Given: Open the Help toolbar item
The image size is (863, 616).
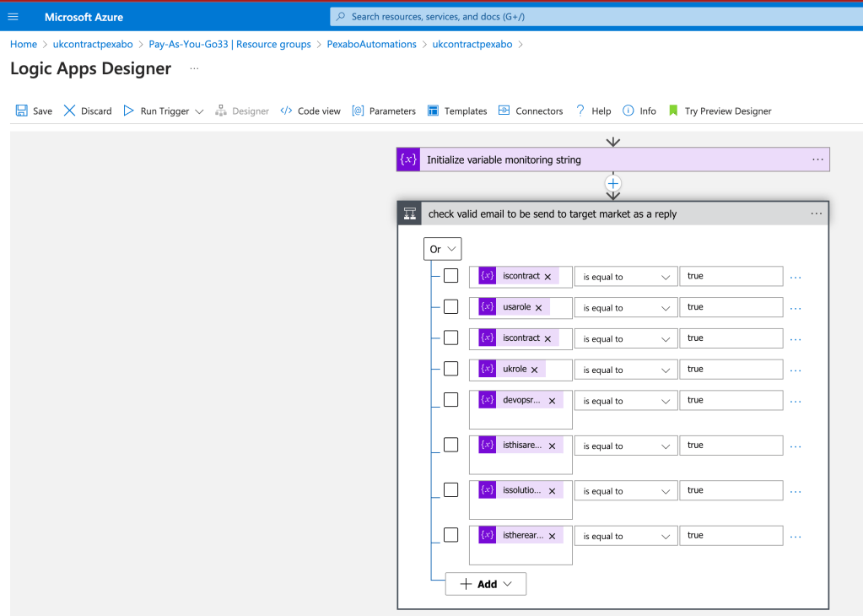Looking at the screenshot, I should 593,111.
